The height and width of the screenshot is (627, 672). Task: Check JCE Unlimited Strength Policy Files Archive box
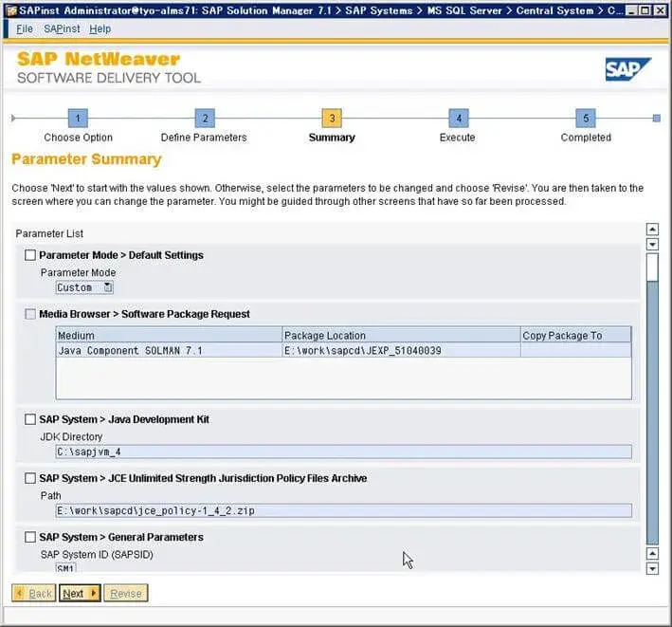(30, 478)
